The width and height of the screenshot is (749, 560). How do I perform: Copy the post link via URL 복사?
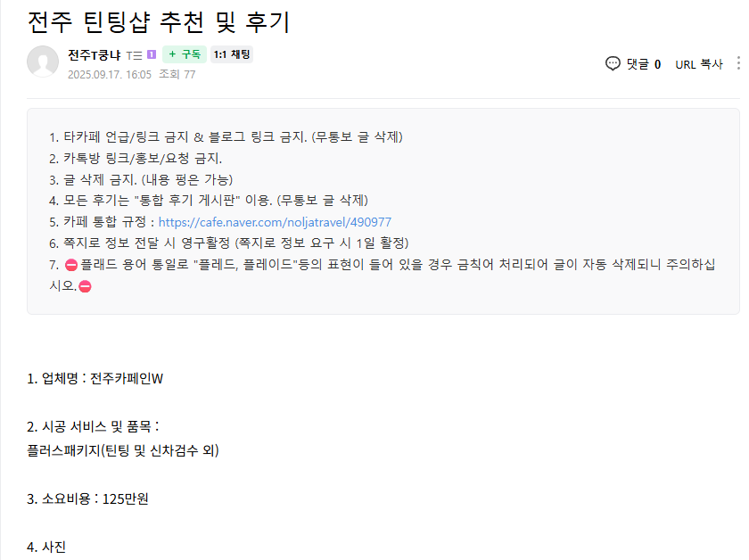[x=698, y=64]
